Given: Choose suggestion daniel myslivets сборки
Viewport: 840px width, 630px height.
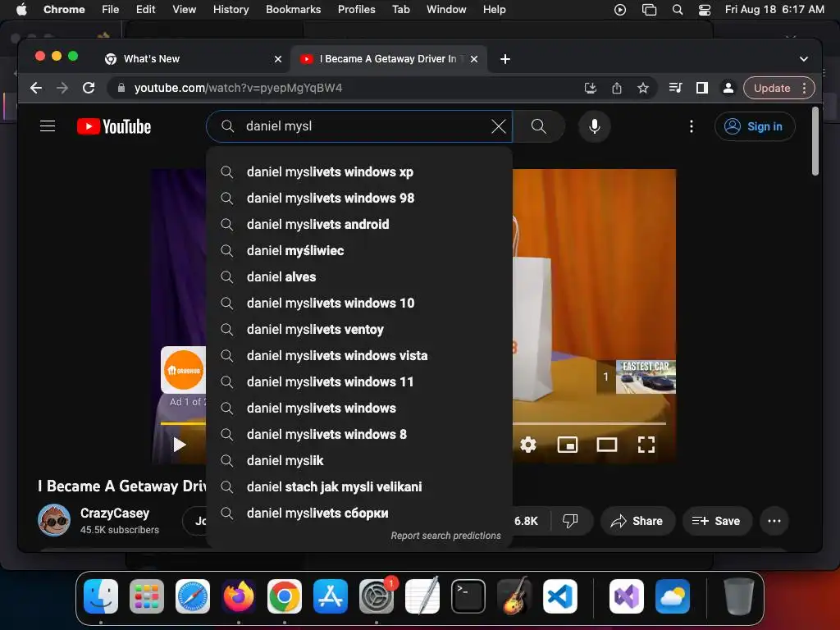Looking at the screenshot, I should [x=359, y=514].
